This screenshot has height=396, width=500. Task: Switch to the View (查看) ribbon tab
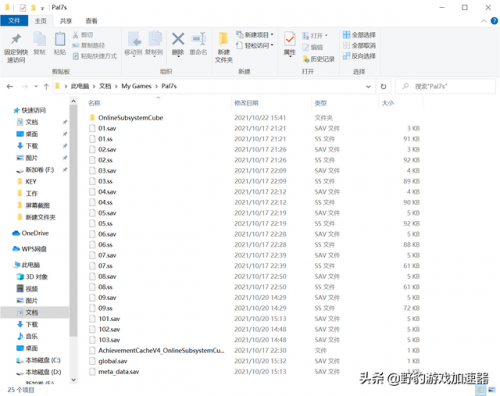pos(91,21)
